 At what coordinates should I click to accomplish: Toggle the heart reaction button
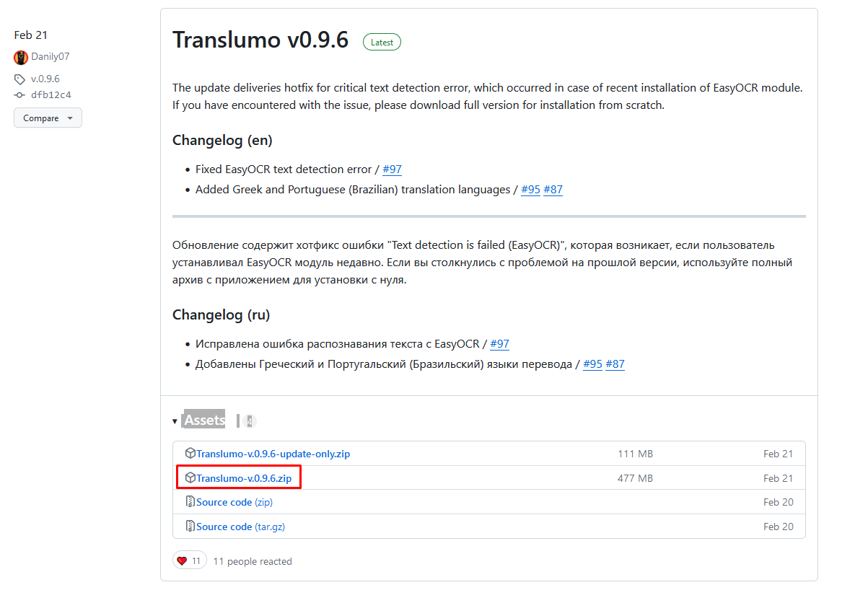189,561
